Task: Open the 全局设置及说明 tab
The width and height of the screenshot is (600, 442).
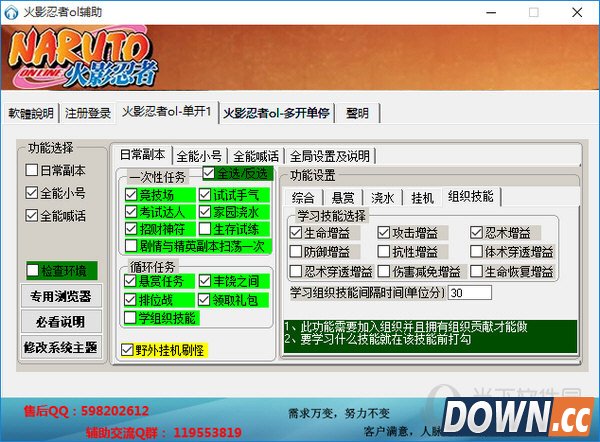Action: [x=330, y=156]
